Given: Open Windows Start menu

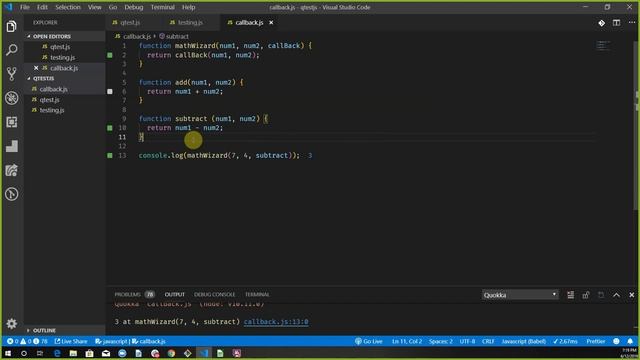Looking at the screenshot, I should 8,353.
